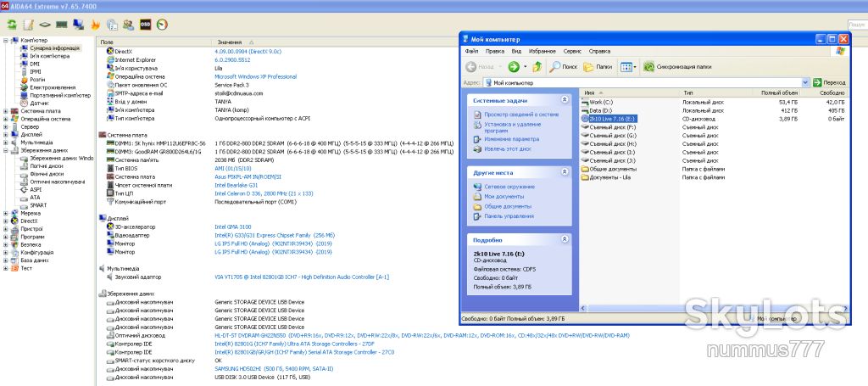Viewport: 868px width, 386px height.
Task: Collapse the Системные задачи panel
Action: 565,100
